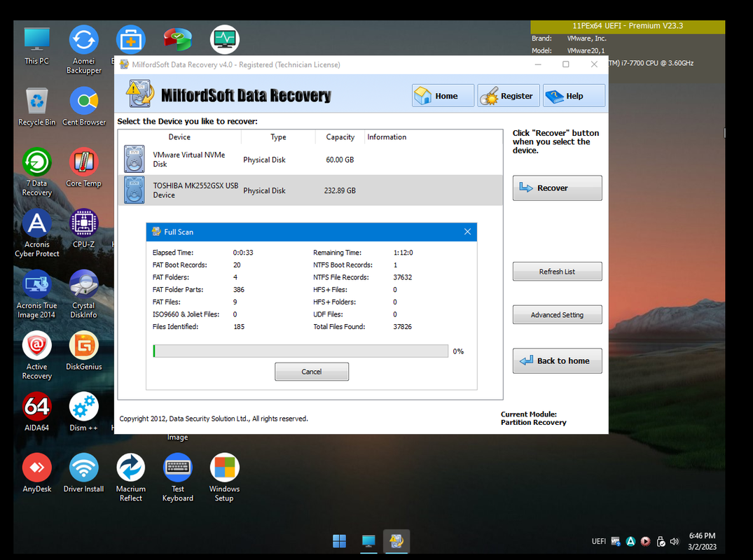Launch Crystal DiskInfo shortcut
This screenshot has height=560, width=753.
coord(83,295)
